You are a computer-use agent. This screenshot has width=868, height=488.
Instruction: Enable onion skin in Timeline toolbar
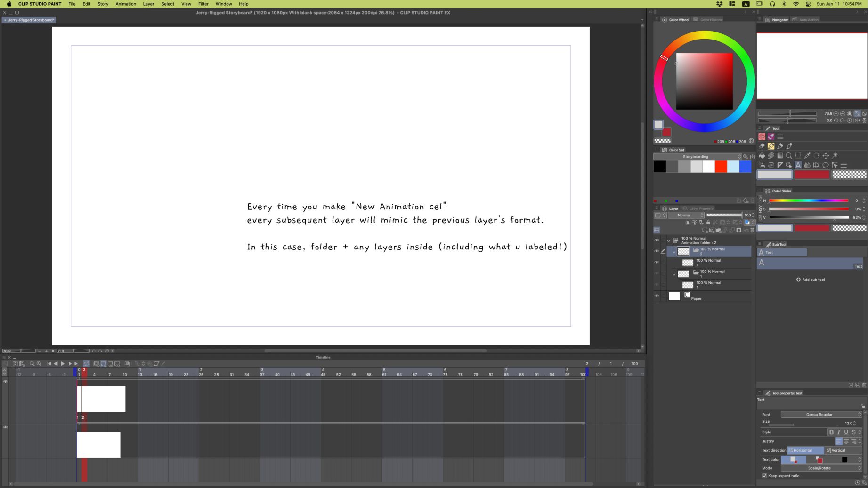pos(127,364)
